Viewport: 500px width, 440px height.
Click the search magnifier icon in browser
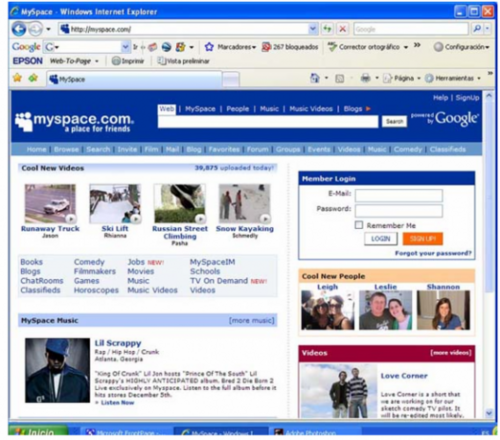coord(477,29)
